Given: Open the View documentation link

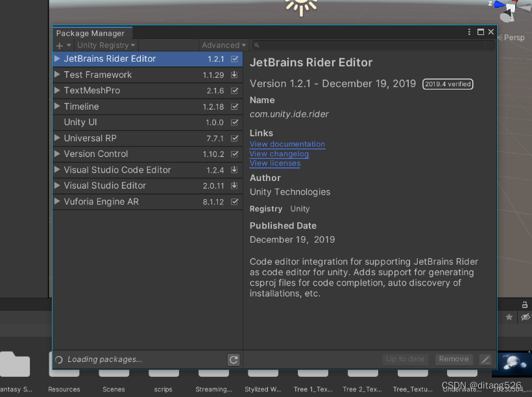Looking at the screenshot, I should [x=287, y=144].
